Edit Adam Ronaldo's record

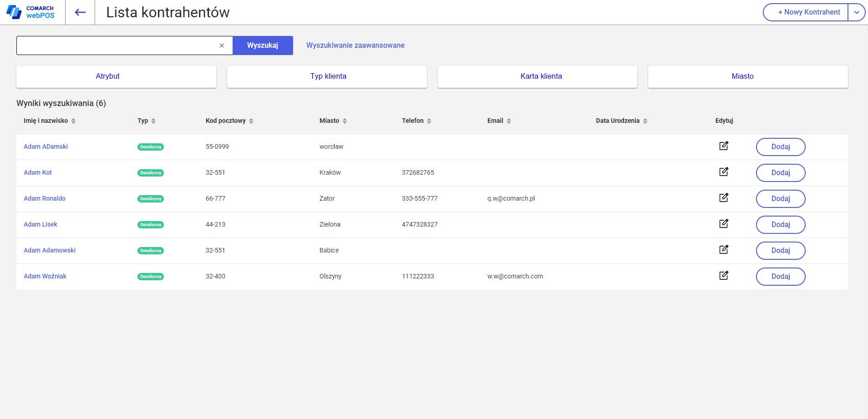click(724, 198)
